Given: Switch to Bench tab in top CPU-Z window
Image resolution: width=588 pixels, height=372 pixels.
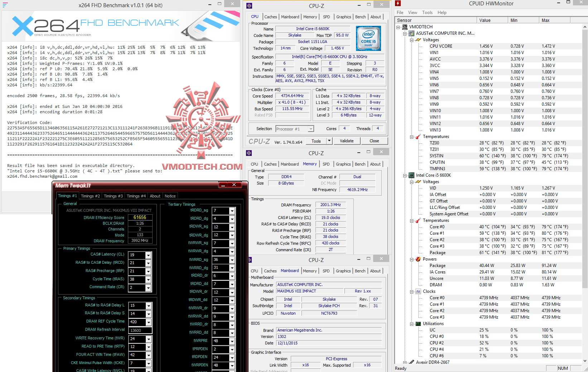Looking at the screenshot, I should tap(361, 17).
